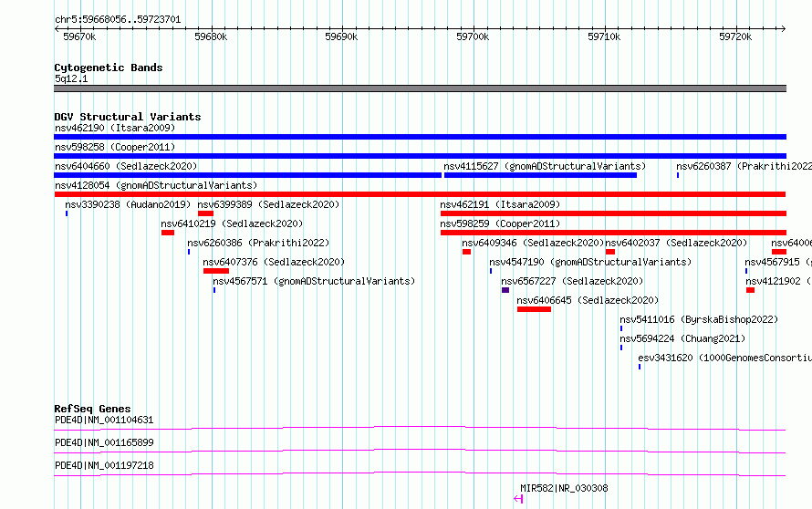Open the PDE4D|NM_001197218 gene label
The image size is (812, 509).
point(104,465)
